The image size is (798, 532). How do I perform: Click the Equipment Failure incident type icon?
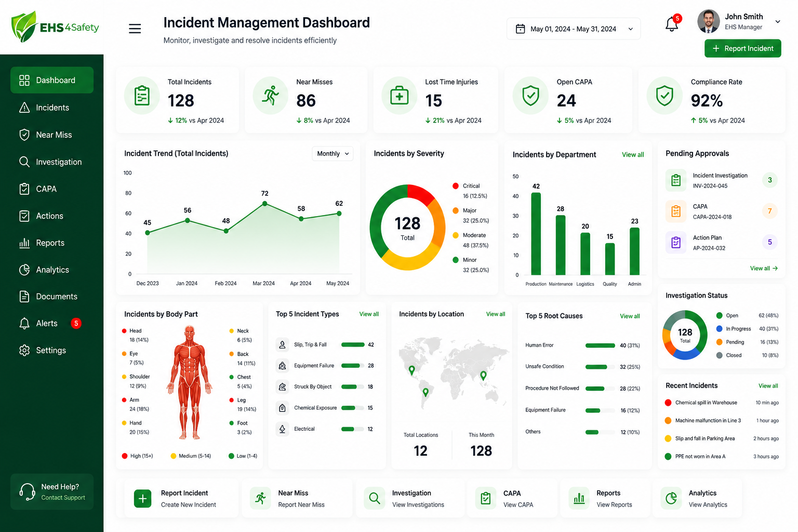(x=282, y=366)
